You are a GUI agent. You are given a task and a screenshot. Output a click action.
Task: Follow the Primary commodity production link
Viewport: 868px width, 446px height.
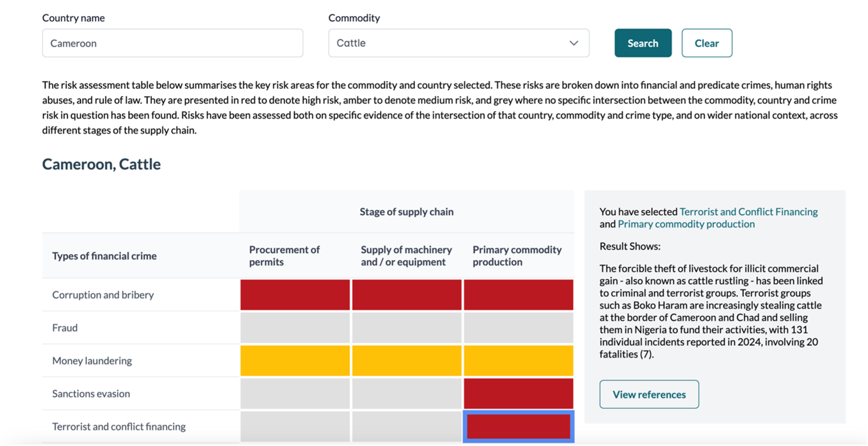[686, 224]
